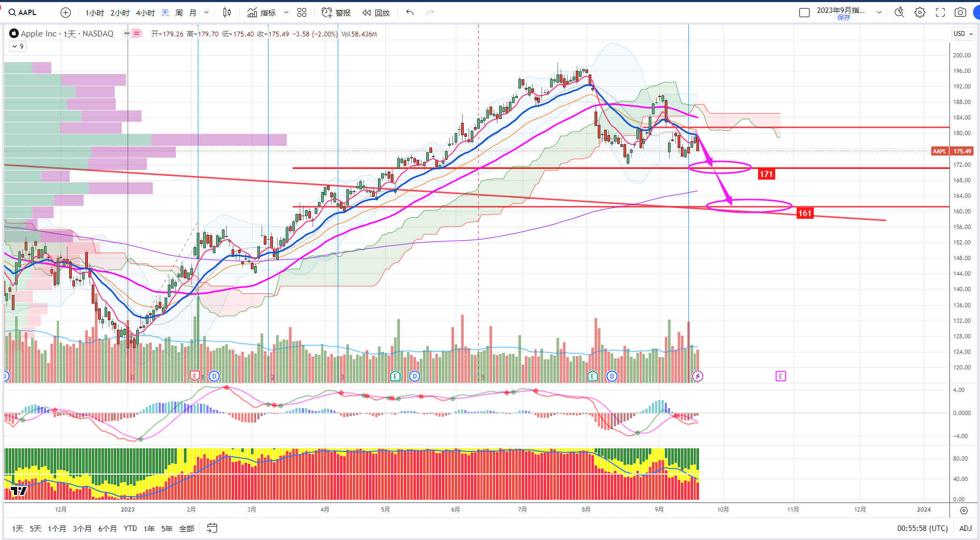Select the 周 weekly timeframe
Image resolution: width=980 pixels, height=540 pixels.
click(x=179, y=12)
